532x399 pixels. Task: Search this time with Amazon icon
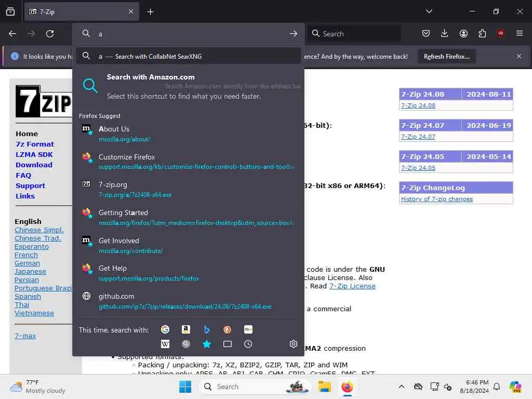coord(186,329)
